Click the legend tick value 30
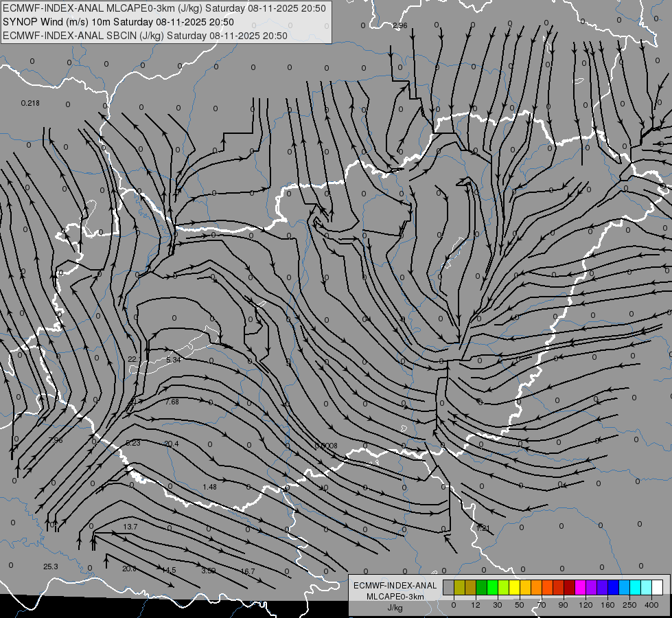Screen dimensions: 672x618 (498, 605)
